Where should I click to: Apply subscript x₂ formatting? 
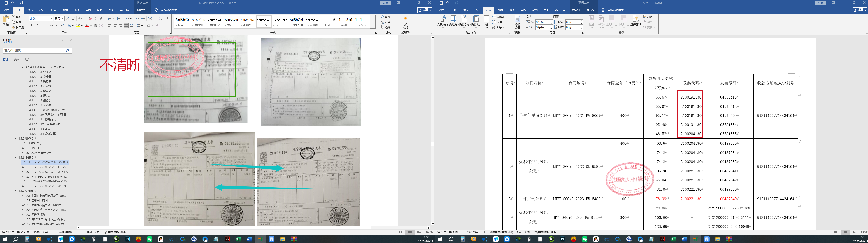57,26
